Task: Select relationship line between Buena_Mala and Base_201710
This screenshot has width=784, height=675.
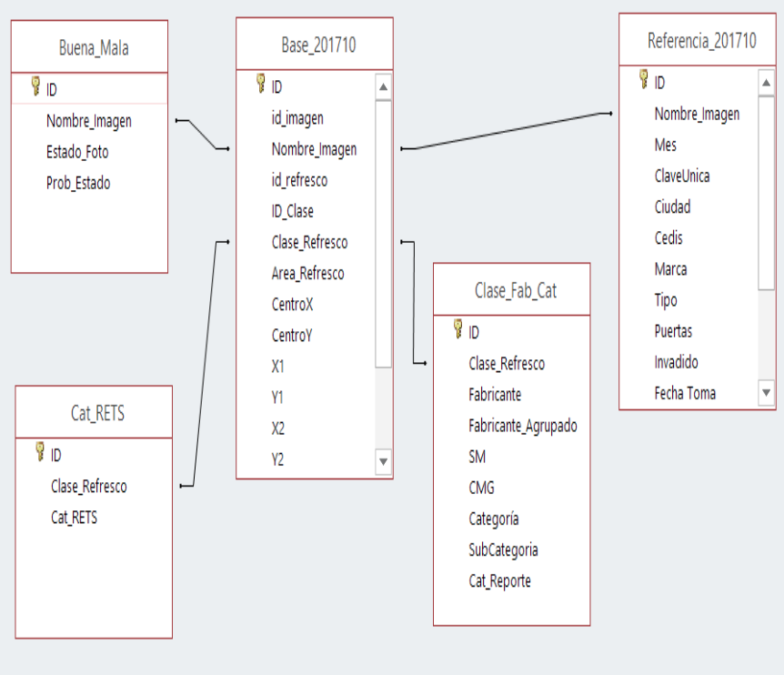Action: click(x=202, y=135)
